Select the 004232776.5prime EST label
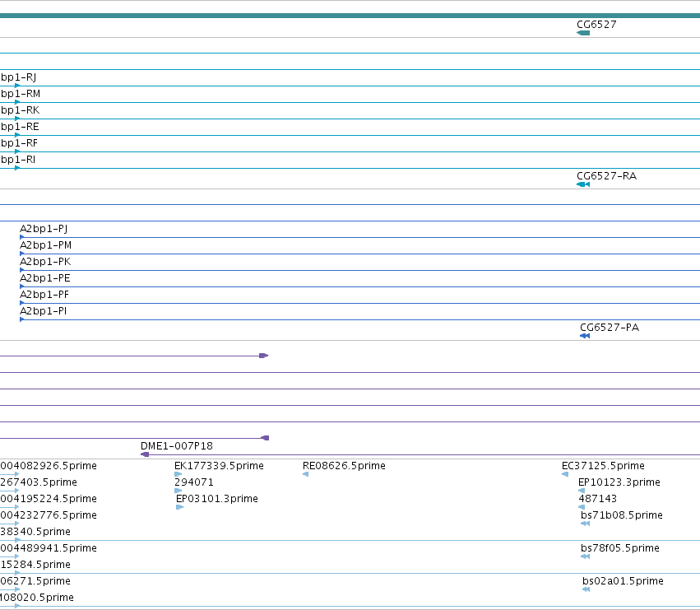This screenshot has height=610, width=700. click(49, 515)
